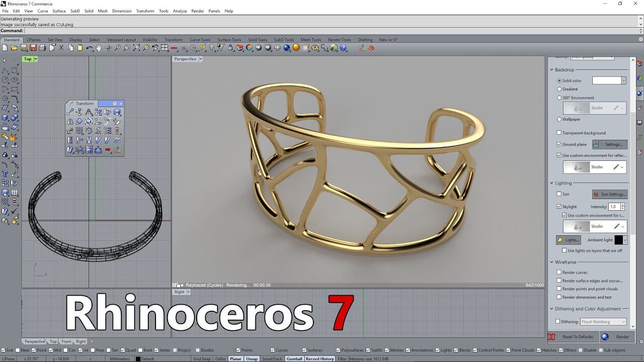Click the red car icon in toolbar
The height and width of the screenshot is (362, 644).
(x=174, y=48)
